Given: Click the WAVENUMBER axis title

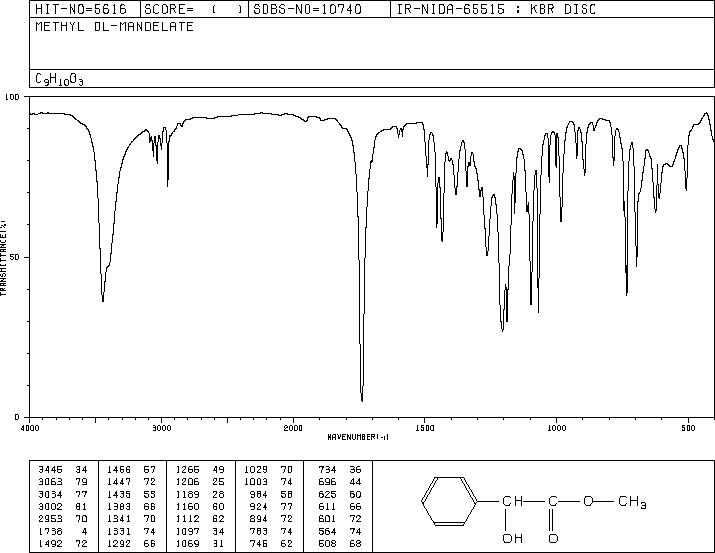Looking at the screenshot, I should 358,437.
